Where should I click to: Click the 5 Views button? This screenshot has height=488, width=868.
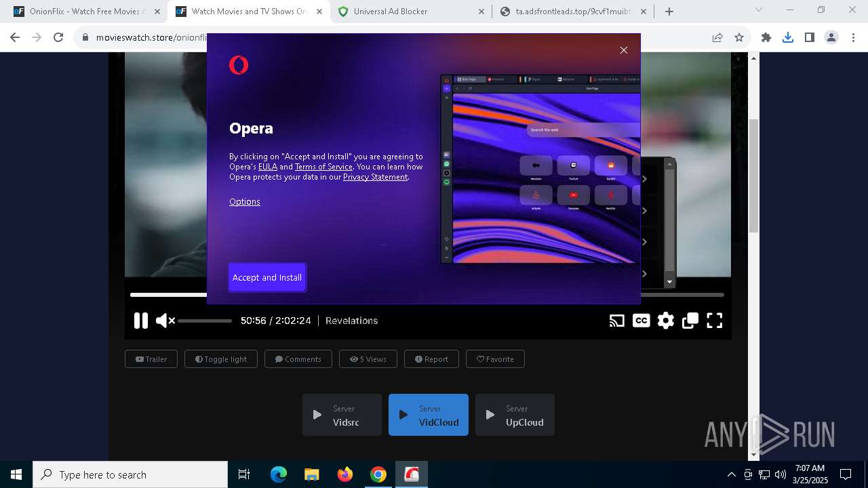click(x=368, y=359)
